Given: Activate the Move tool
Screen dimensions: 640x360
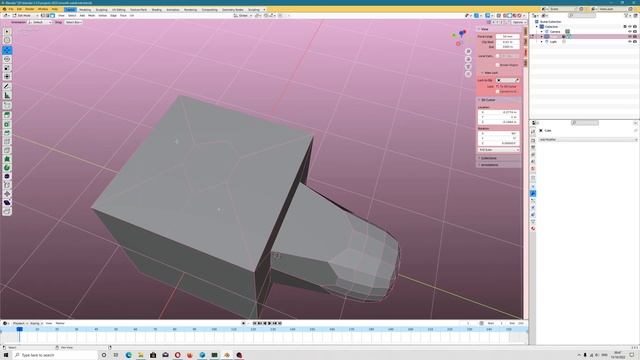Looking at the screenshot, I should pyautogui.click(x=7, y=50).
